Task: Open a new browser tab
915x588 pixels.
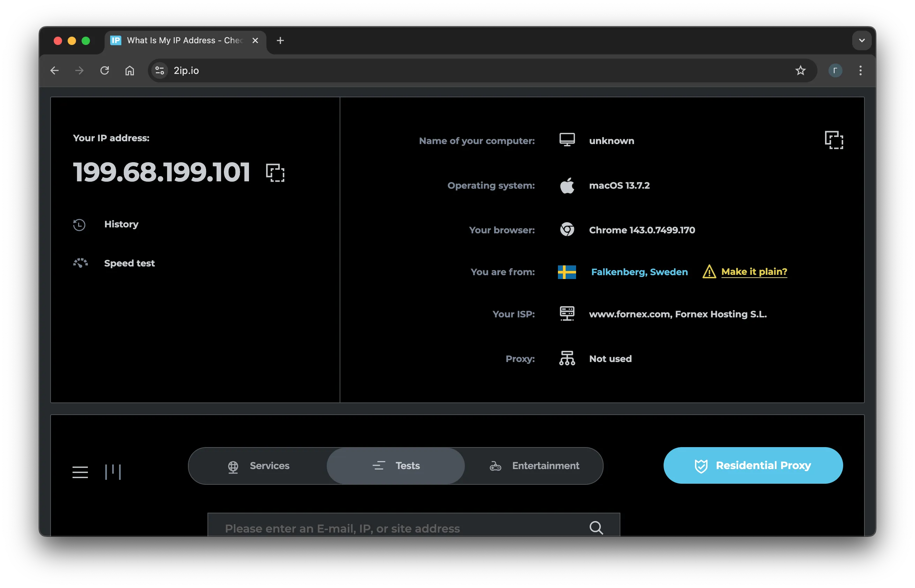Action: coord(280,40)
